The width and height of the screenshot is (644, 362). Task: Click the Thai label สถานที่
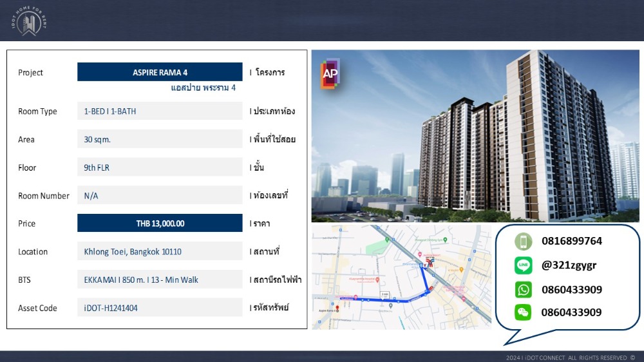pos(266,251)
